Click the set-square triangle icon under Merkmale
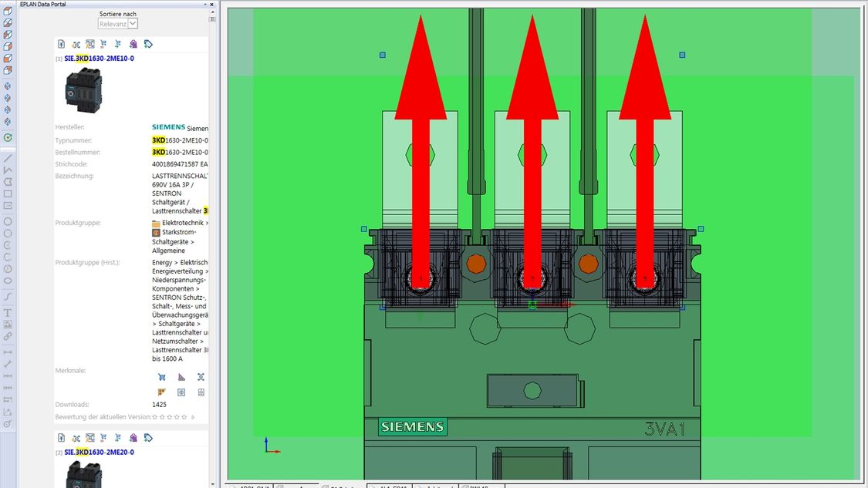This screenshot has width=868, height=488. click(x=181, y=377)
